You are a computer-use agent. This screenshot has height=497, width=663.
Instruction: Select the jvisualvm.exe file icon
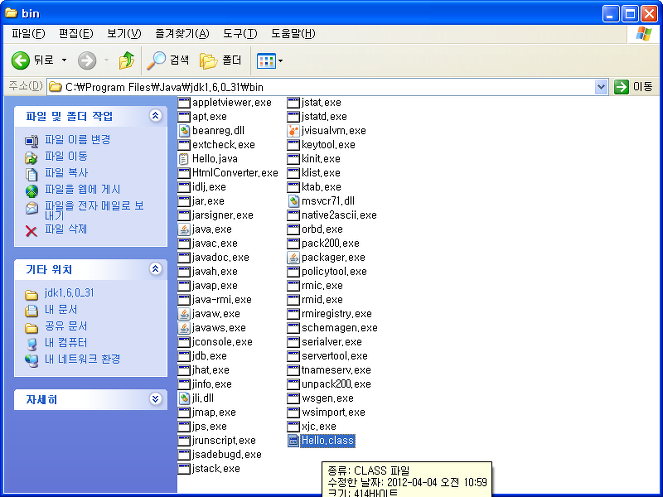[293, 131]
